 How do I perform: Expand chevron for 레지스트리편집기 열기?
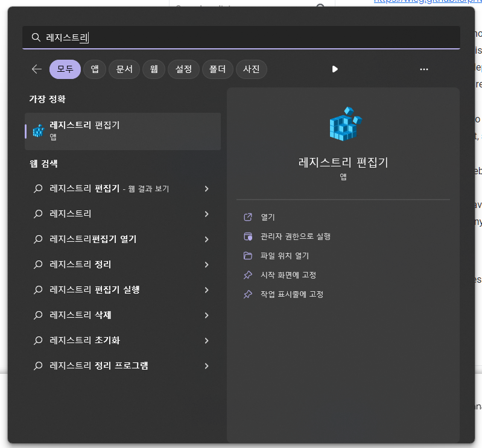point(206,239)
